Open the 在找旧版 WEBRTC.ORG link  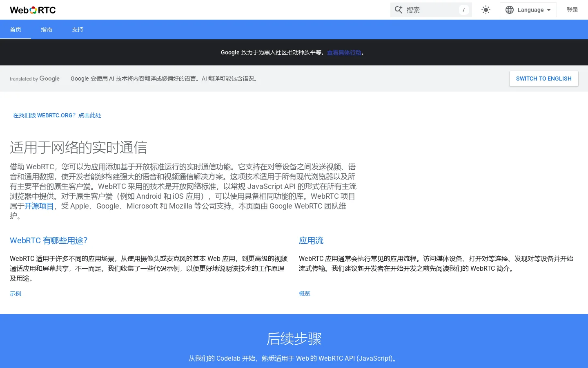point(57,115)
